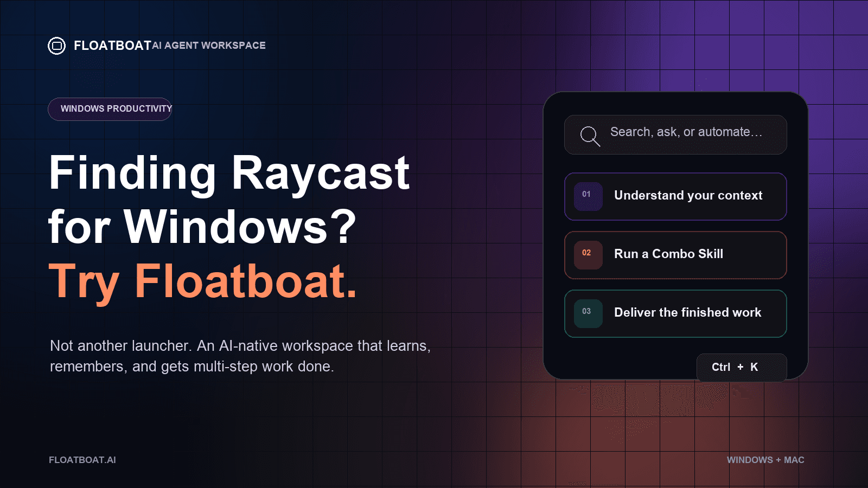The height and width of the screenshot is (488, 868).
Task: Click the plus sign in shortcut badge
Action: pos(741,367)
